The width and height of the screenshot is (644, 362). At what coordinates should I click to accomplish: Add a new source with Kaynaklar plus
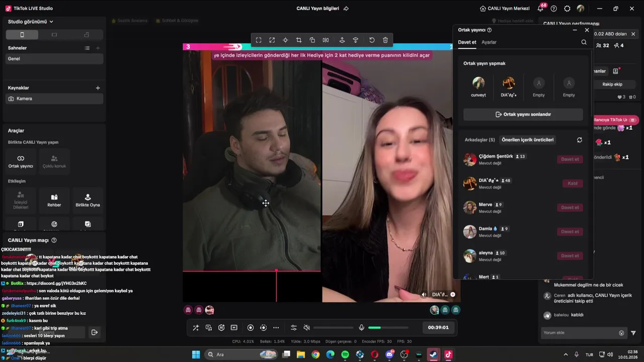click(98, 87)
